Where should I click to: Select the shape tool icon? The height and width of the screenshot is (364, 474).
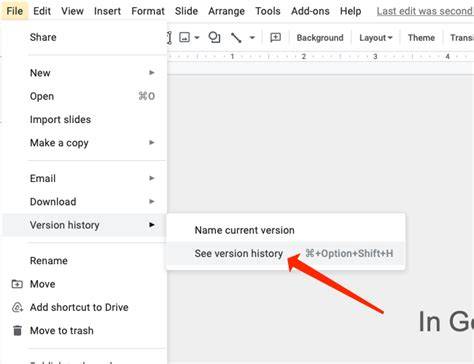[x=214, y=37]
